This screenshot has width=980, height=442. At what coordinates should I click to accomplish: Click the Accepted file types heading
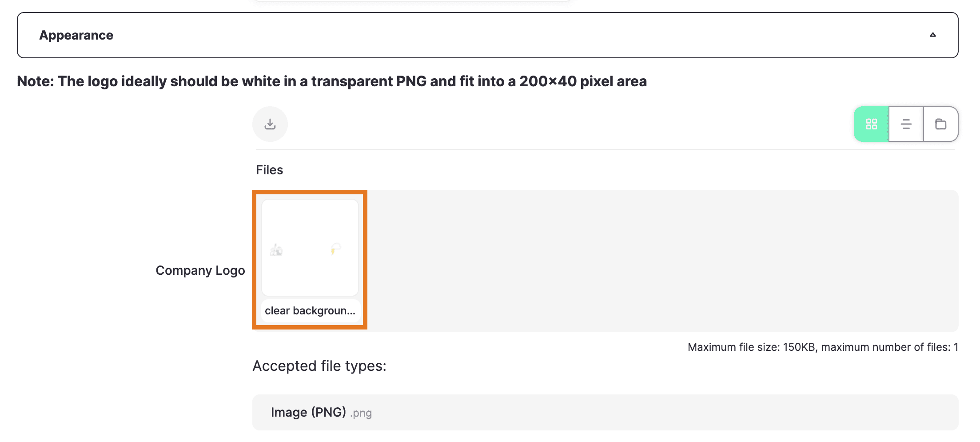coord(319,366)
